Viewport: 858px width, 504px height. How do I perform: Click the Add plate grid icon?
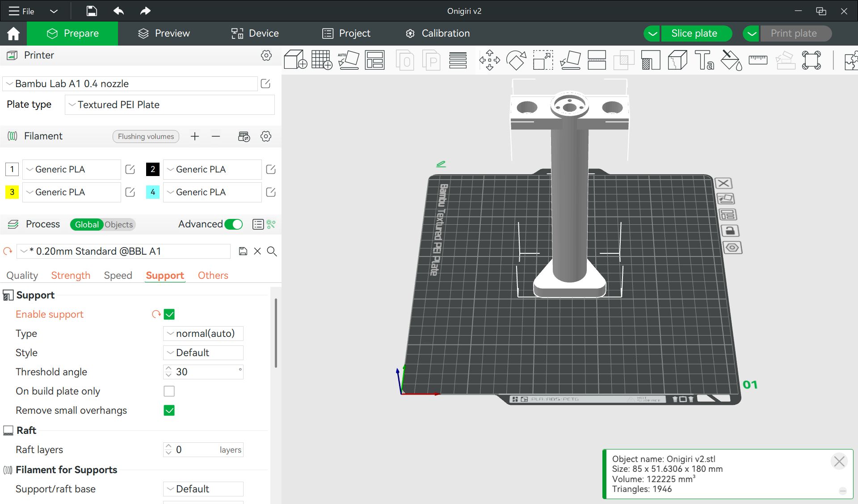pyautogui.click(x=322, y=60)
